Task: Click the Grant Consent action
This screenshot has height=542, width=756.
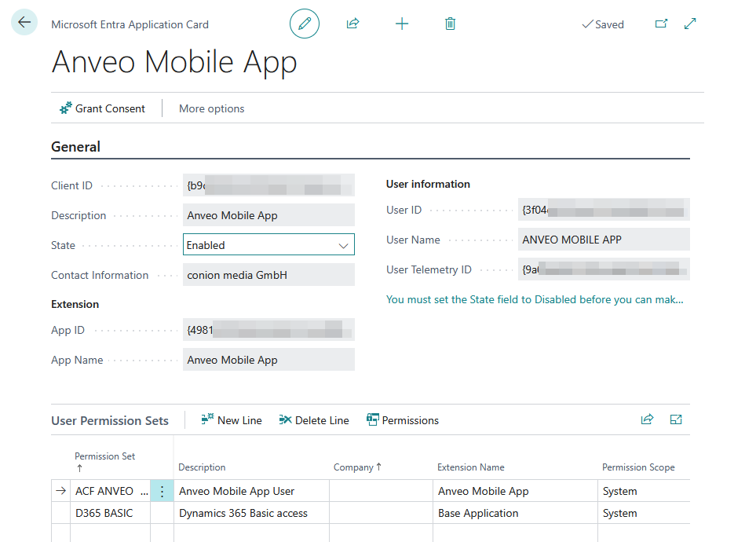Action: point(102,108)
